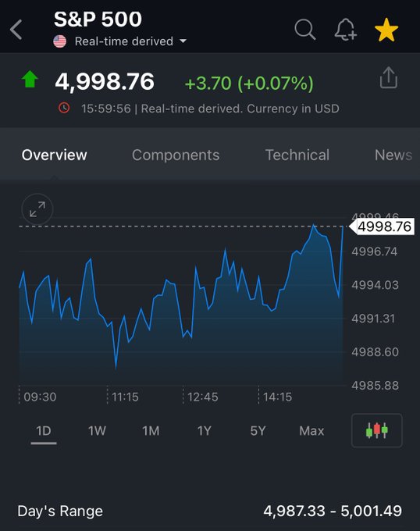The height and width of the screenshot is (531, 420).
Task: Select the 1D chart range
Action: tap(44, 431)
